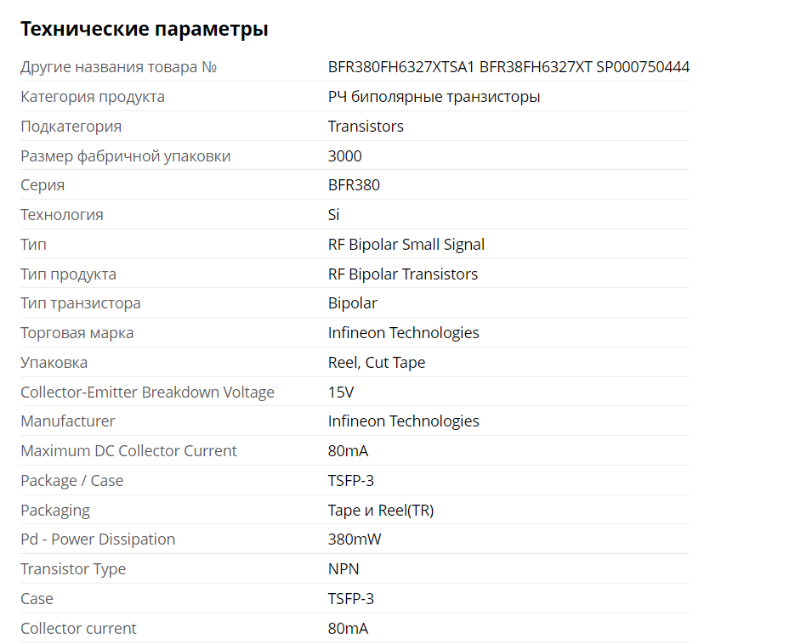
Task: Click the "Reel, Cut Tape" value
Action: pyautogui.click(x=377, y=363)
